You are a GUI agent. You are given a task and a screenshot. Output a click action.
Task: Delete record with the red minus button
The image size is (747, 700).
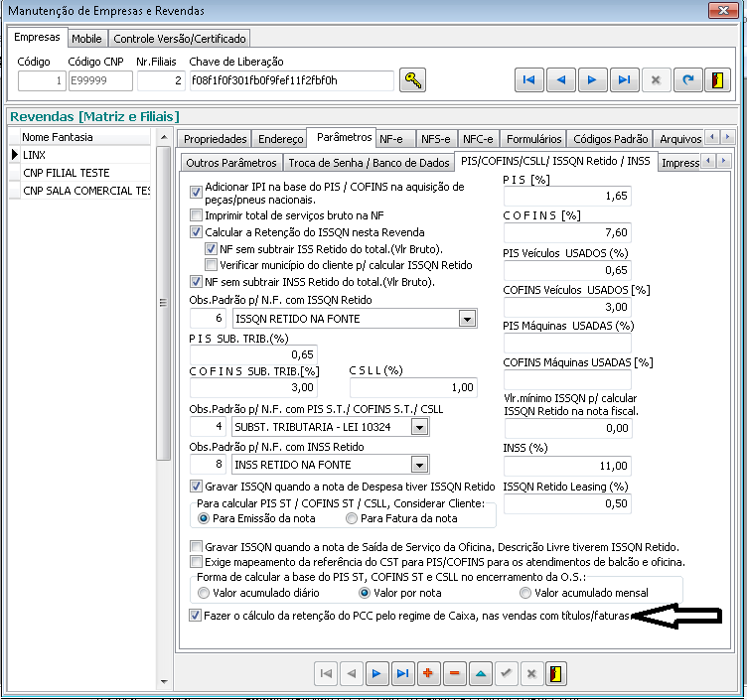tap(455, 674)
